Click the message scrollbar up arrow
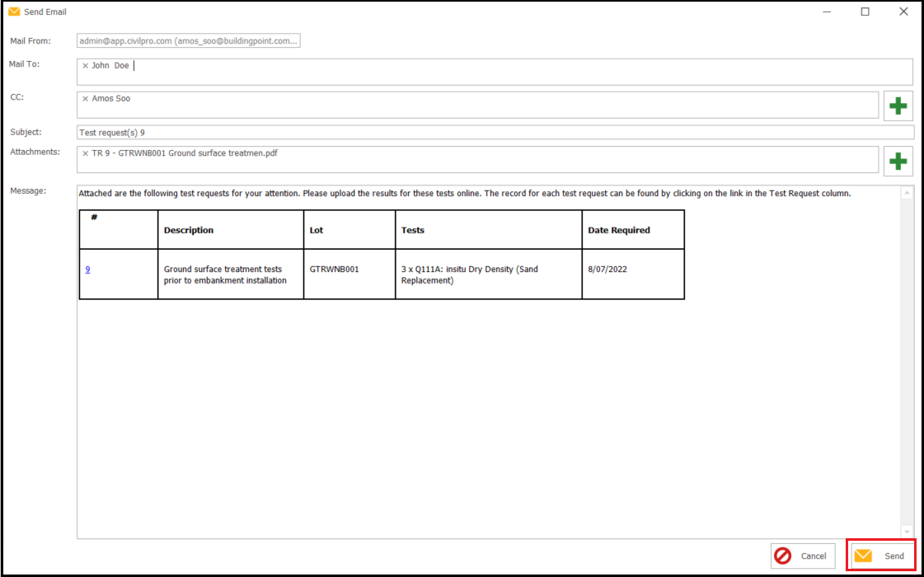The width and height of the screenshot is (924, 577). pyautogui.click(x=907, y=193)
